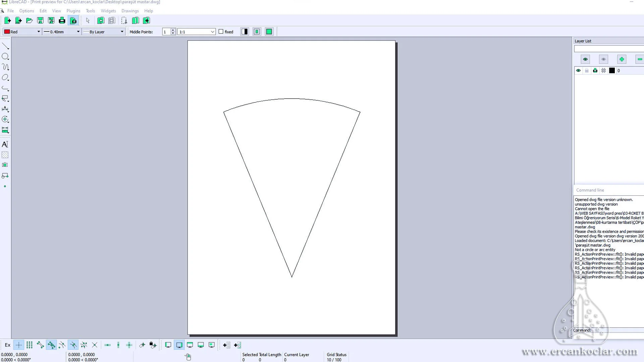Screen dimensions: 644x362
Task: Show all layers with the eye button
Action: pos(585,59)
